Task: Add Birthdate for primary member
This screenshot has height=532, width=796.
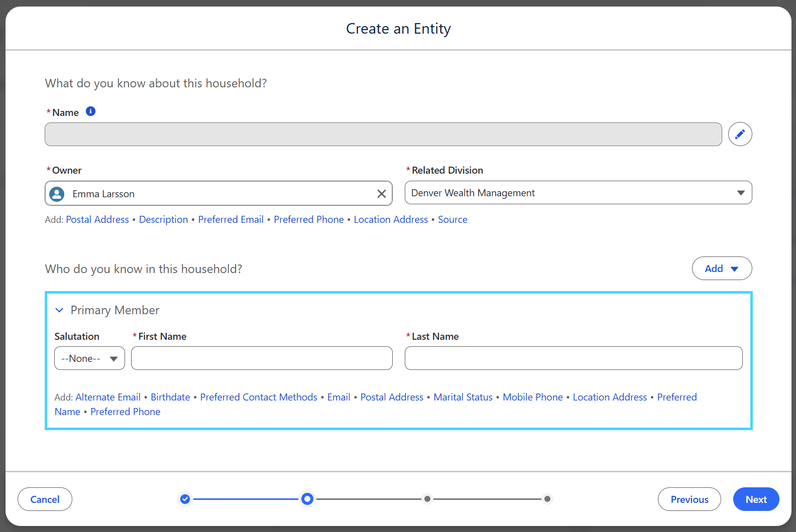Action: click(170, 397)
